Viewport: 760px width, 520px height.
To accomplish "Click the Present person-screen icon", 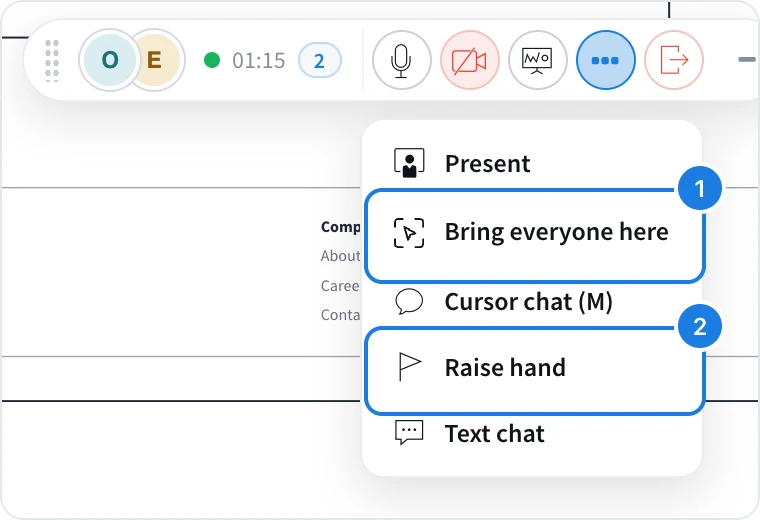I will click(x=409, y=163).
